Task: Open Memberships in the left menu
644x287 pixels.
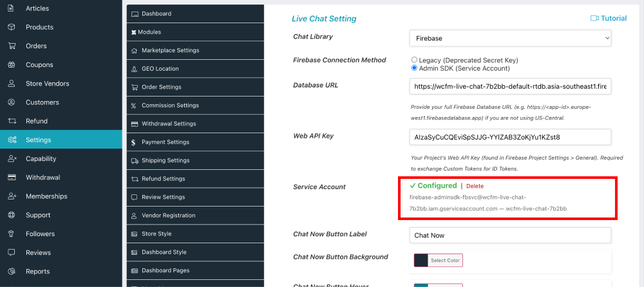Action: coord(46,196)
